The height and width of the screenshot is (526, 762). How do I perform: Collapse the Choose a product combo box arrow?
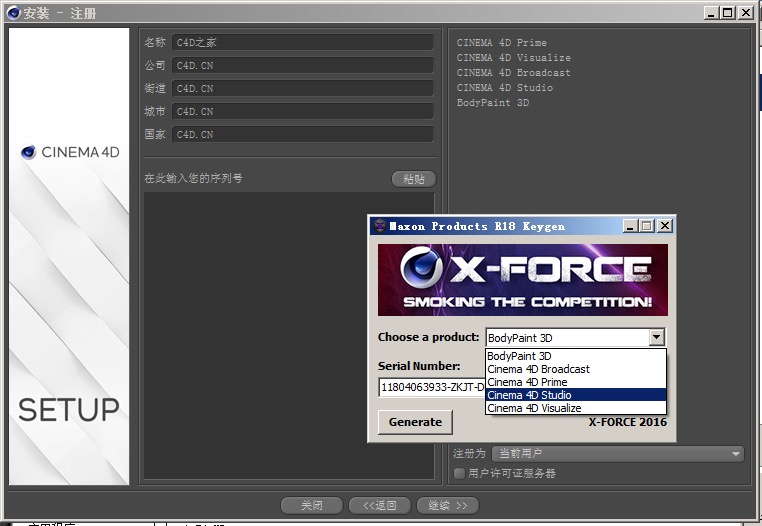(x=657, y=337)
